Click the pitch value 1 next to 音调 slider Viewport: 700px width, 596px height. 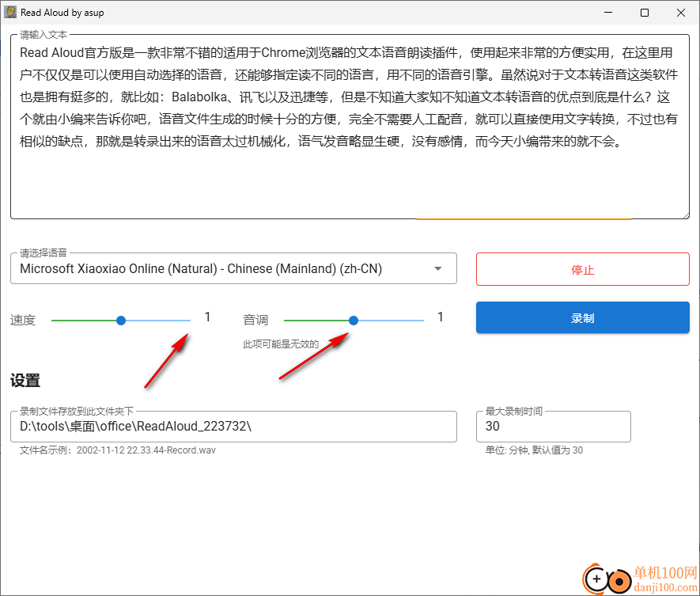click(441, 317)
